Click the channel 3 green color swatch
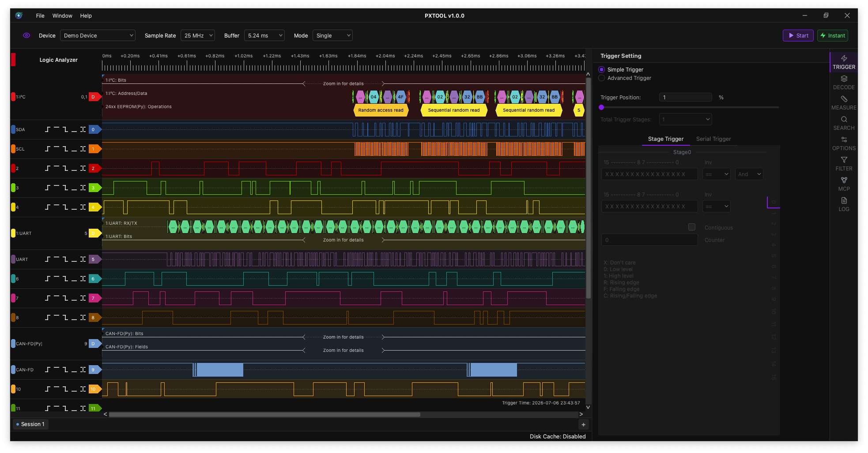The height and width of the screenshot is (453, 868). (13, 188)
